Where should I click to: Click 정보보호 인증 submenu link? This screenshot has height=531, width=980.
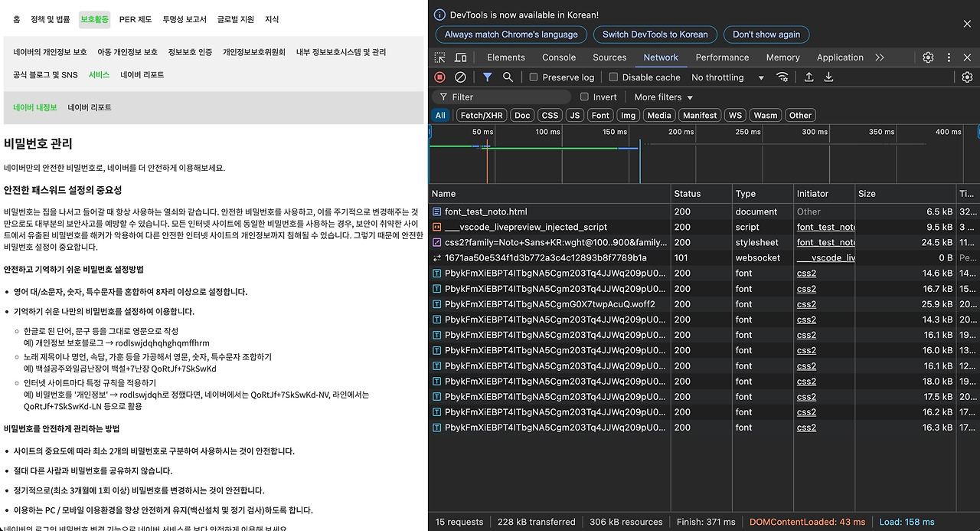click(x=190, y=52)
